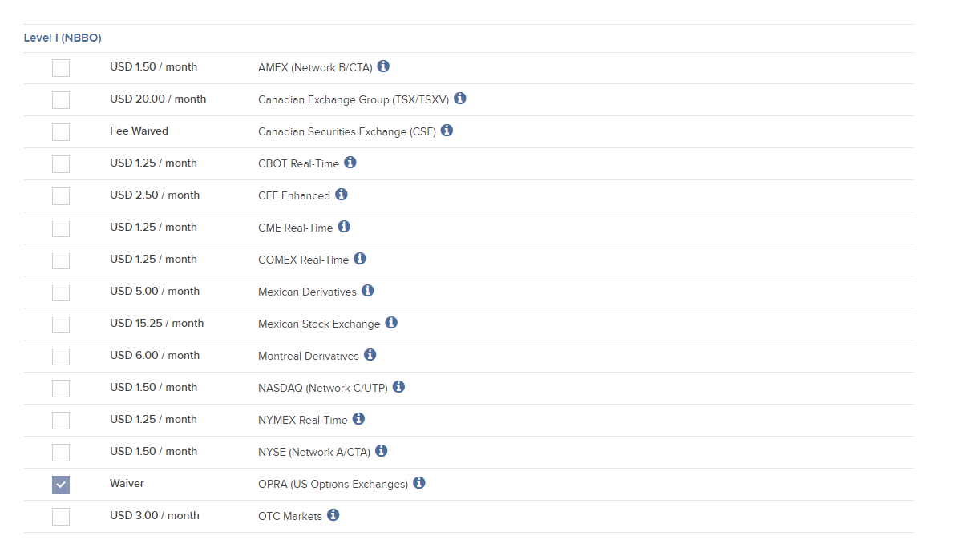This screenshot has height=560, width=958.
Task: Click the 'USD 3.00 / month' price
Action: click(x=155, y=515)
